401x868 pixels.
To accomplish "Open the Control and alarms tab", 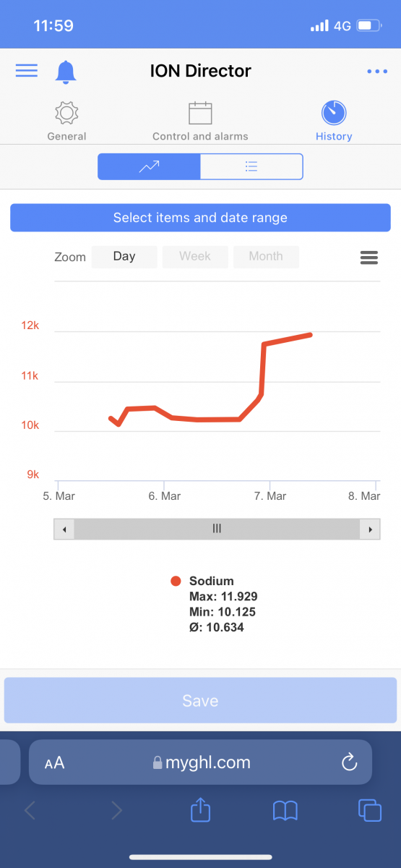I will (200, 122).
